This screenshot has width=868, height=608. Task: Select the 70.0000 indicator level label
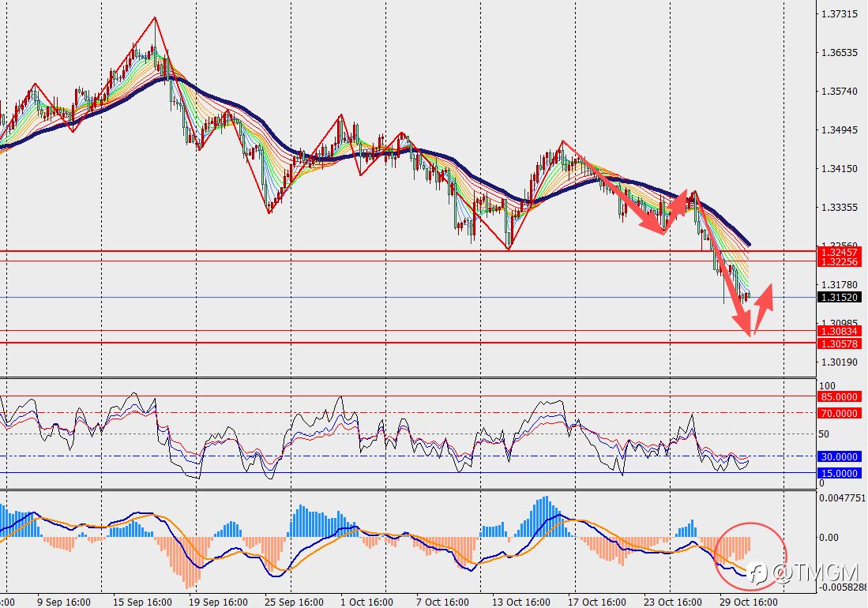point(840,414)
